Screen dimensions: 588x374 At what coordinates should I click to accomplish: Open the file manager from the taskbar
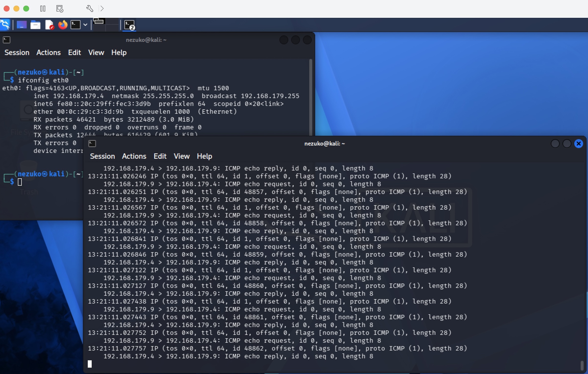click(x=35, y=24)
